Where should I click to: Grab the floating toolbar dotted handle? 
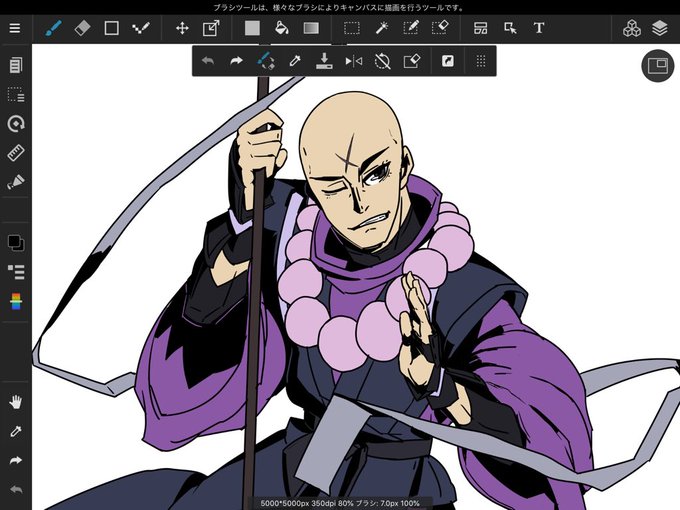[x=481, y=61]
